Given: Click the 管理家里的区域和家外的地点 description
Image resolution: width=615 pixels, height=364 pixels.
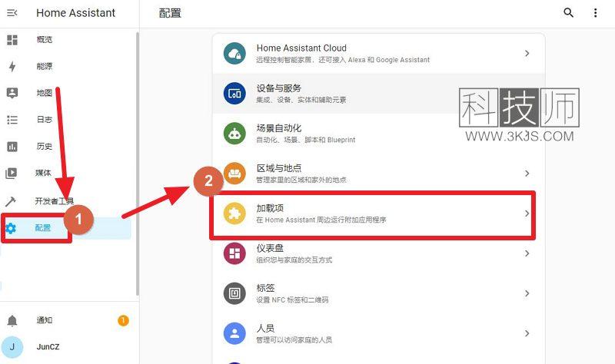Looking at the screenshot, I should click(301, 180).
